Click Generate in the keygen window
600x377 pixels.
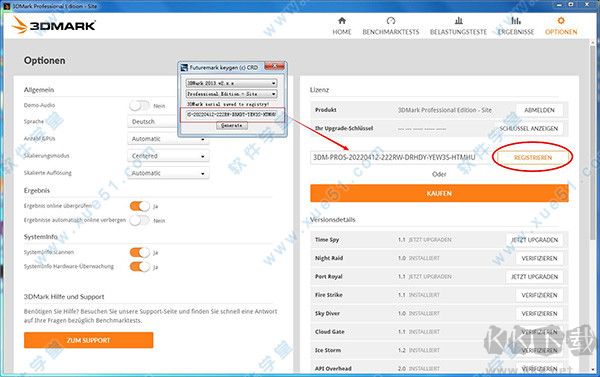point(232,126)
